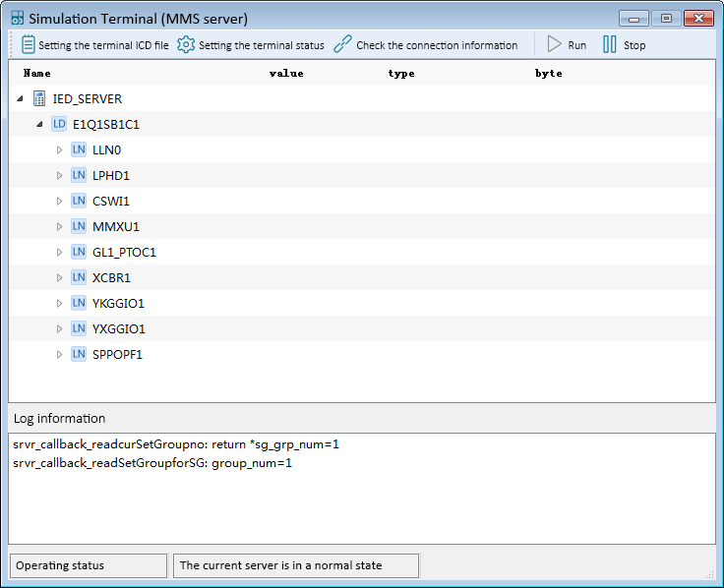Expand the MMXU1 logical node
The height and width of the screenshot is (588, 724).
coord(59,227)
